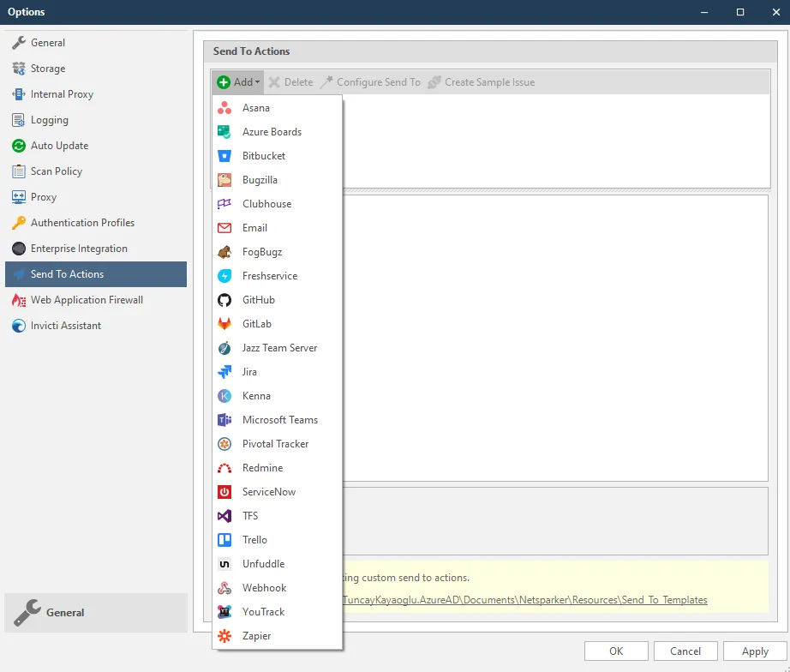Maximize the Options window
This screenshot has width=790, height=672.
click(740, 12)
